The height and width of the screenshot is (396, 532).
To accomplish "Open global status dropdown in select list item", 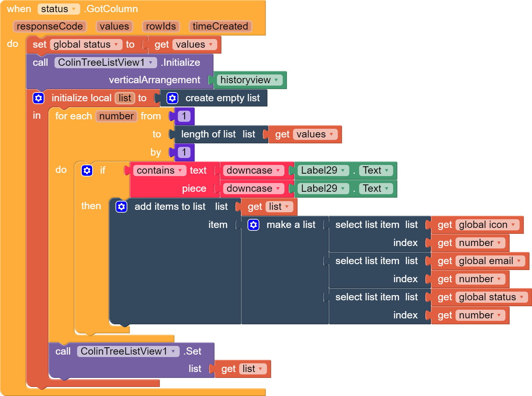I will click(491, 297).
